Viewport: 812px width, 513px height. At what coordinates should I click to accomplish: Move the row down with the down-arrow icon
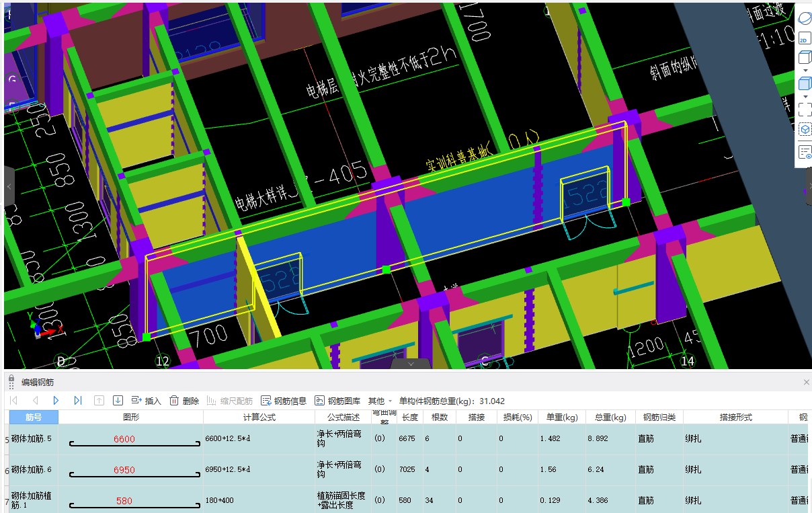tap(118, 401)
